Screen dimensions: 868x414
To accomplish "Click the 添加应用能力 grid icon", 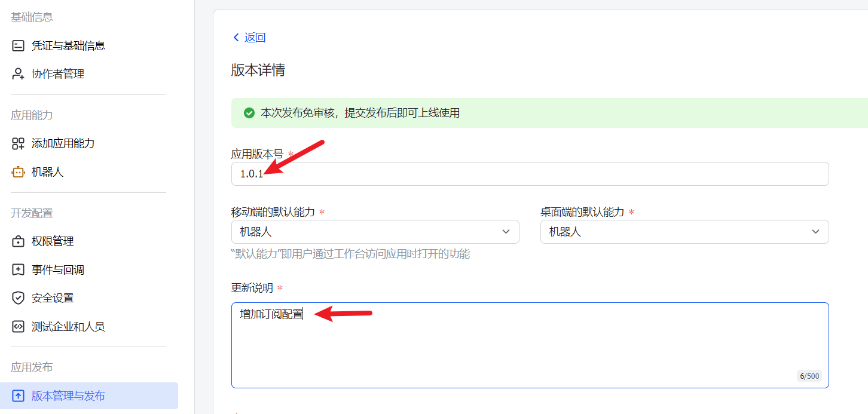I will click(18, 143).
